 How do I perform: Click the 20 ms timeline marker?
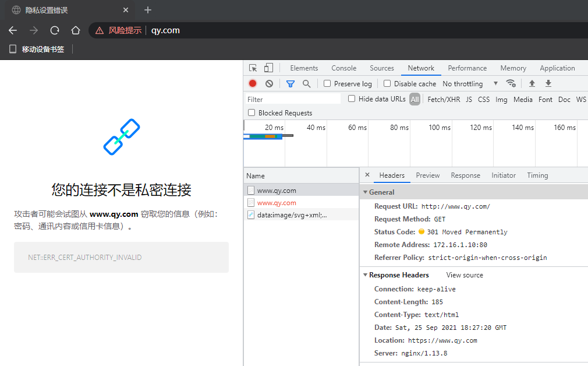click(x=274, y=128)
